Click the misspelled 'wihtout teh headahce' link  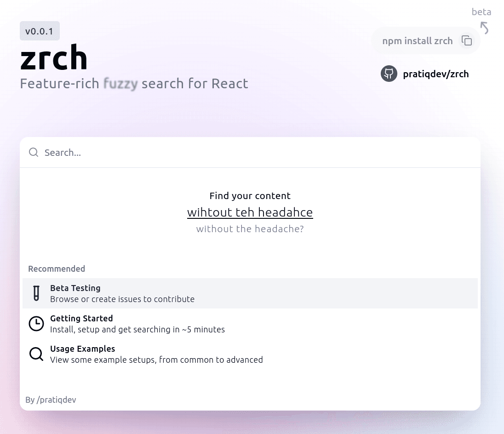(250, 212)
